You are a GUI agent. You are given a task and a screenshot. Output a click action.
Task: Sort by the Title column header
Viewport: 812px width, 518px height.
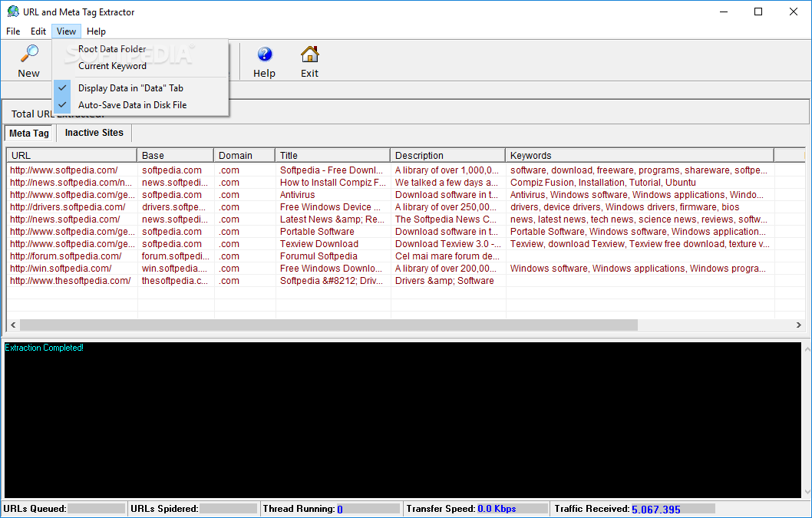(332, 155)
